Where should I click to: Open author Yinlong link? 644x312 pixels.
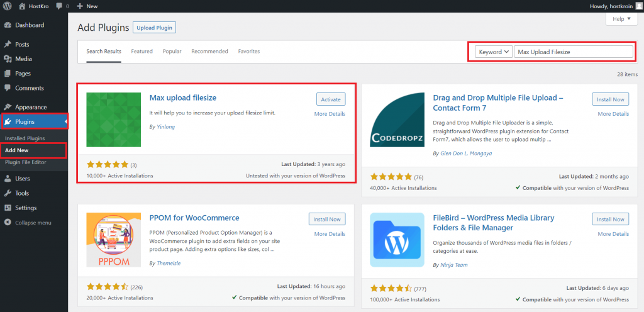pos(165,127)
